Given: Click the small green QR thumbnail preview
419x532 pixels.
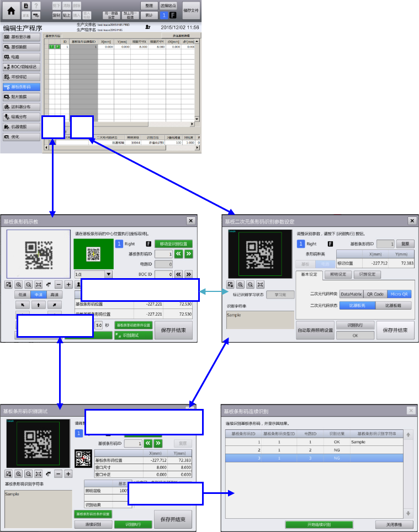Looking at the screenshot, I should pyautogui.click(x=94, y=254).
